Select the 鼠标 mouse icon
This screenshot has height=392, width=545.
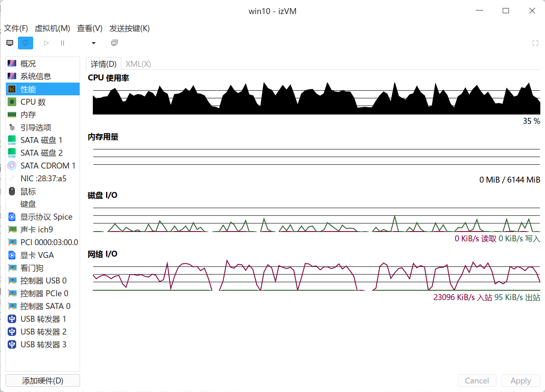pos(12,192)
